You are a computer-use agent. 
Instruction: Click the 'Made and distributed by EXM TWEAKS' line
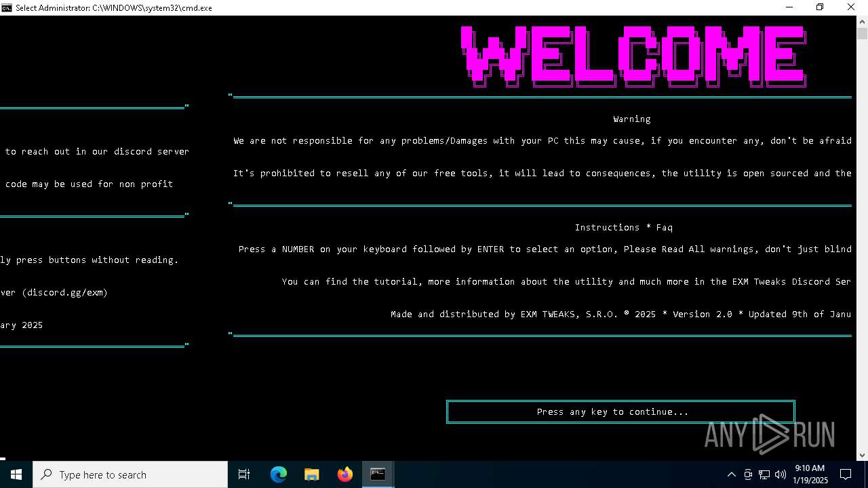tap(620, 314)
